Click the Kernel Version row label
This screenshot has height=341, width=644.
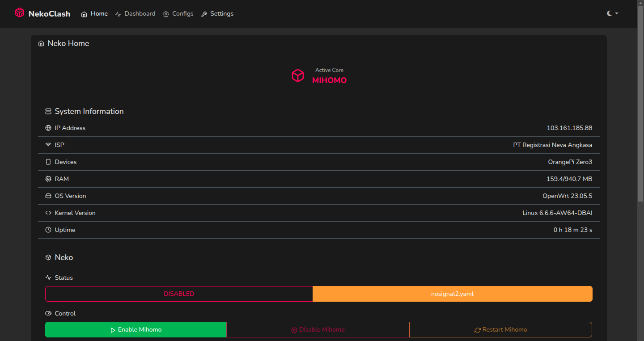coord(75,213)
